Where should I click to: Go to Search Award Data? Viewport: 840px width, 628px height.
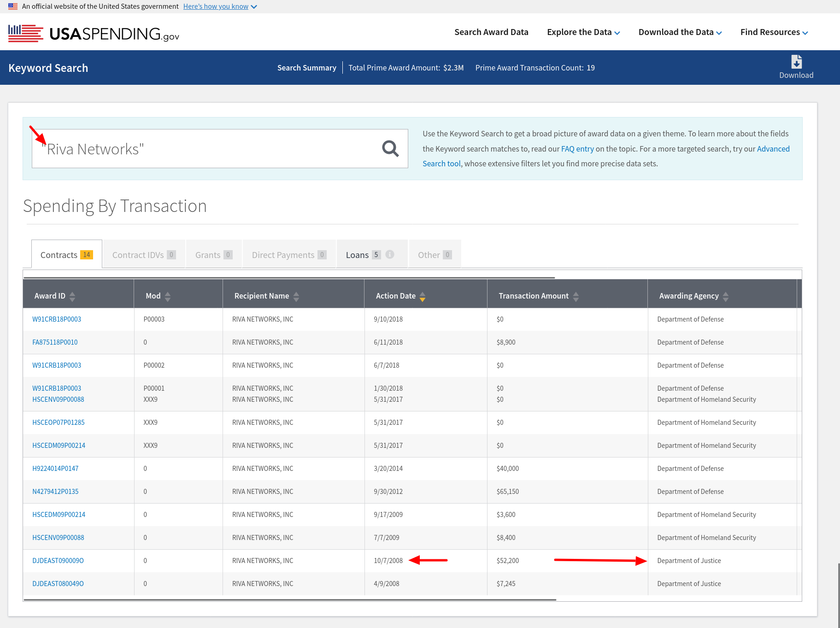tap(491, 32)
